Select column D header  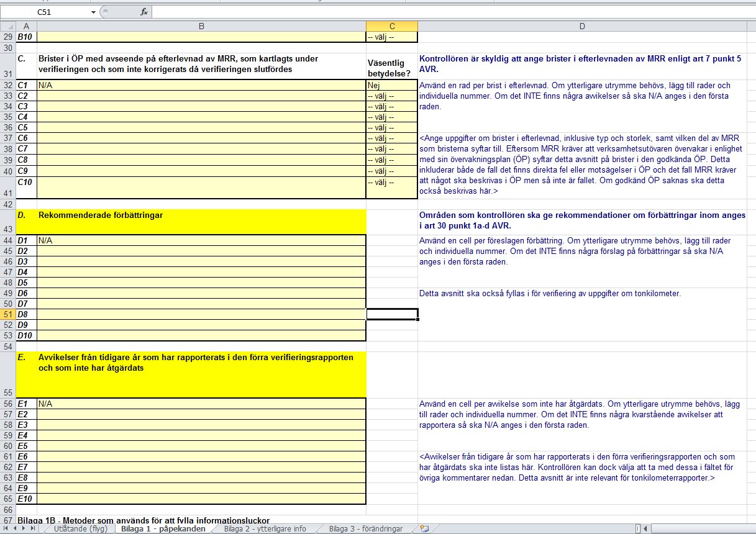582,26
